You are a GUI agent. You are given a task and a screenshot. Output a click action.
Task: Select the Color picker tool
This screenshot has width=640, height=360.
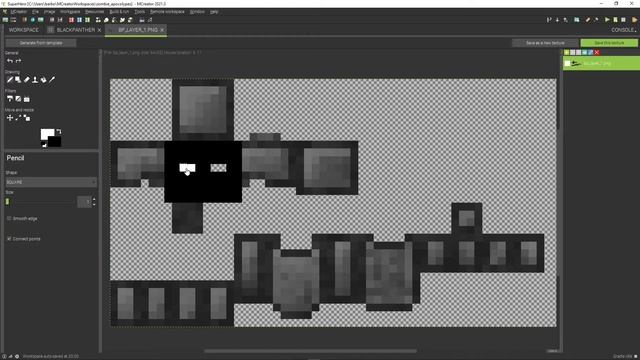click(x=52, y=80)
